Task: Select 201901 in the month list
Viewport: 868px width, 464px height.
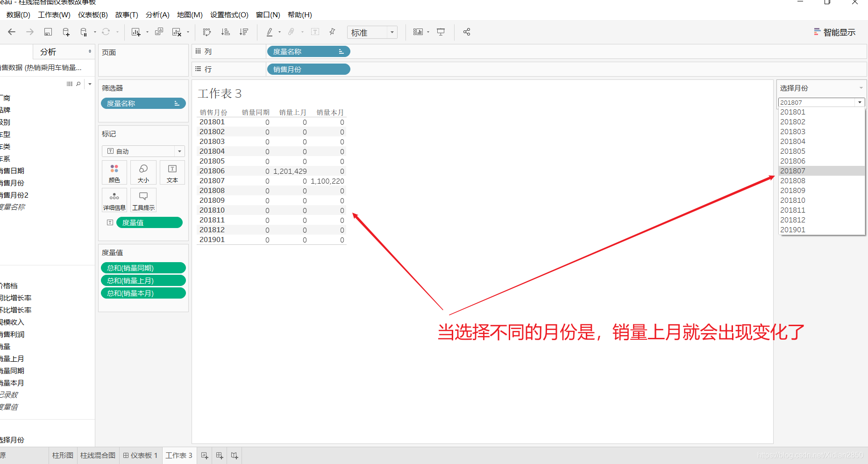Action: pyautogui.click(x=821, y=230)
